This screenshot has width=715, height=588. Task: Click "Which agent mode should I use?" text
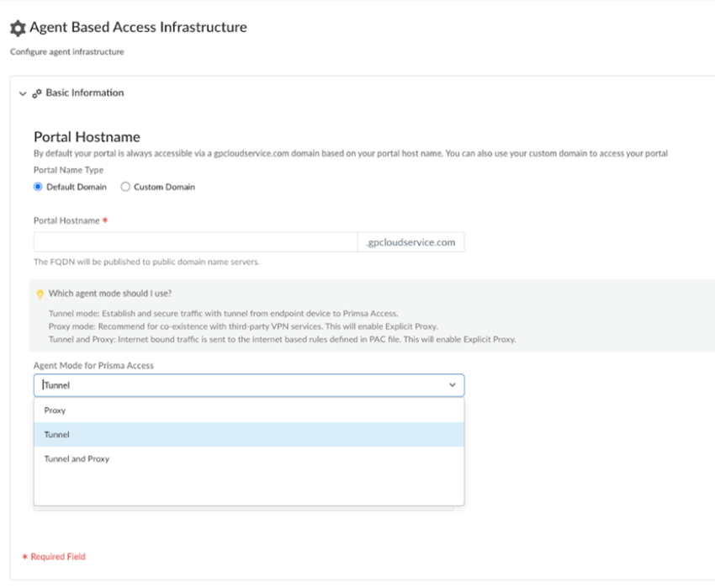pos(110,294)
